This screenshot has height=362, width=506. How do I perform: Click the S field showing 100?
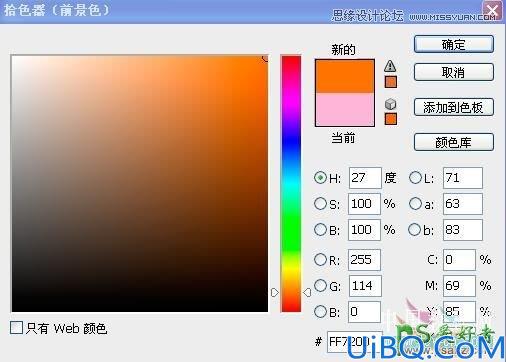coord(364,204)
